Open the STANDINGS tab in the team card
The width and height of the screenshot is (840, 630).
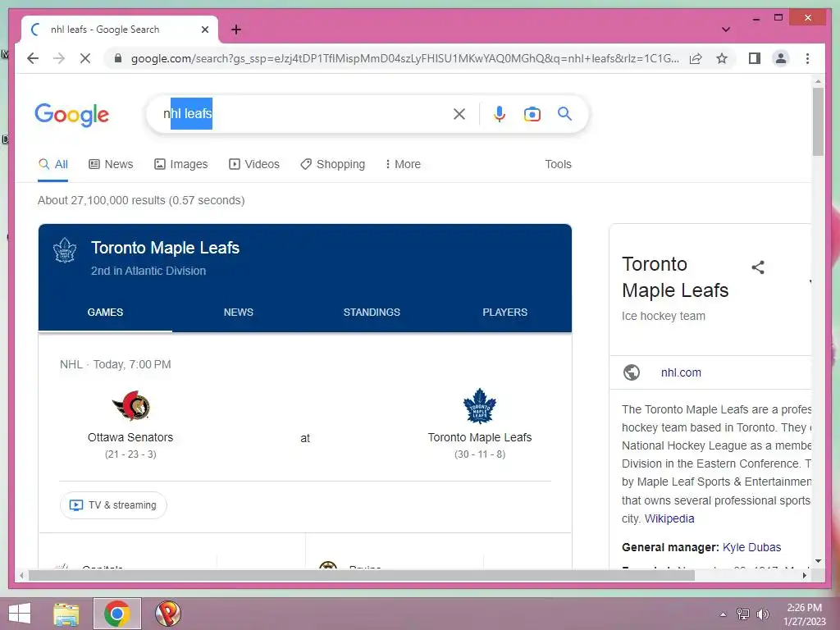pyautogui.click(x=372, y=313)
